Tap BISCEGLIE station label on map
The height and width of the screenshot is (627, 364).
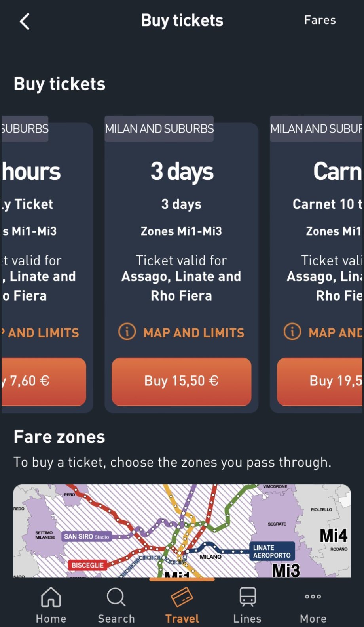tap(87, 565)
